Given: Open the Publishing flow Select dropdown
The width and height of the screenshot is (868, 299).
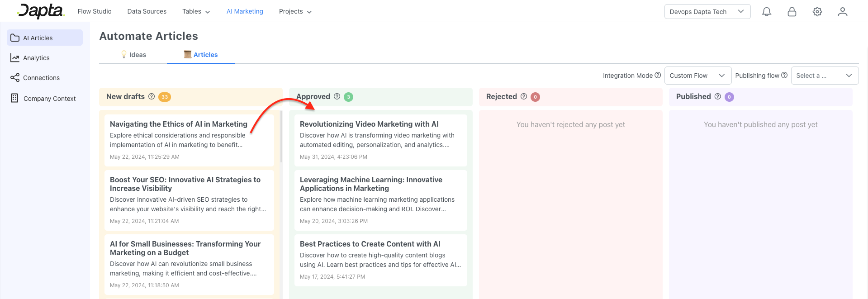Looking at the screenshot, I should [824, 76].
